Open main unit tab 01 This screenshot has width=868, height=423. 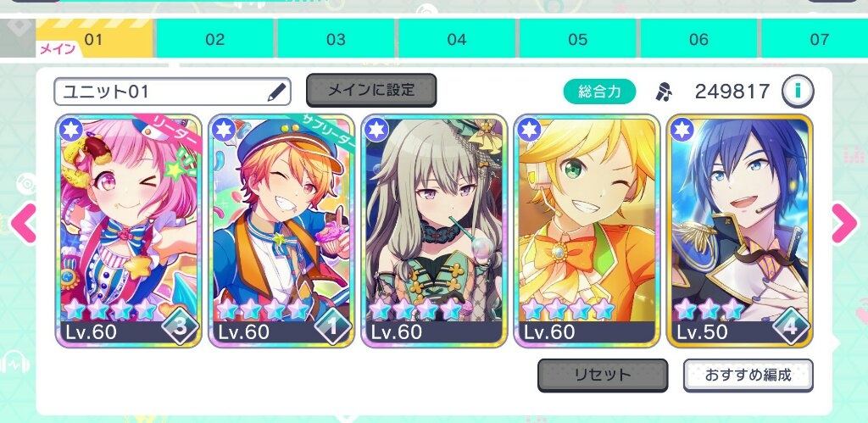94,39
